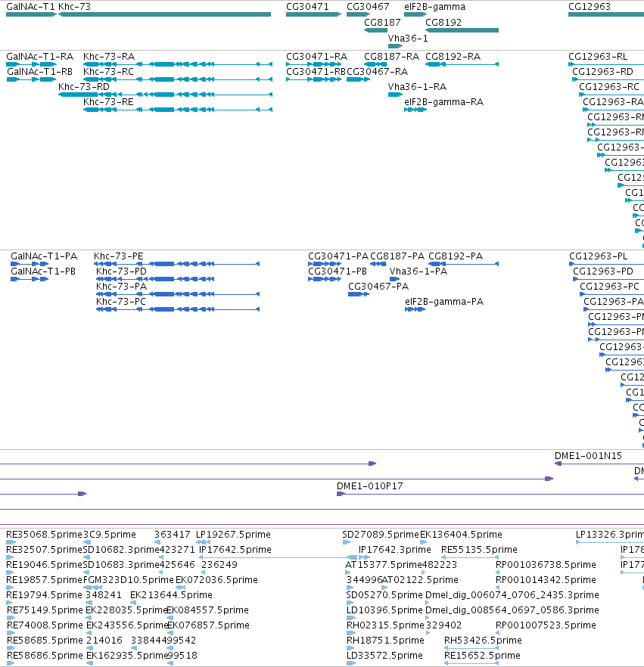The height and width of the screenshot is (667, 644).
Task: Click transcript label GalNAc-T1-RA
Action: click(x=39, y=57)
